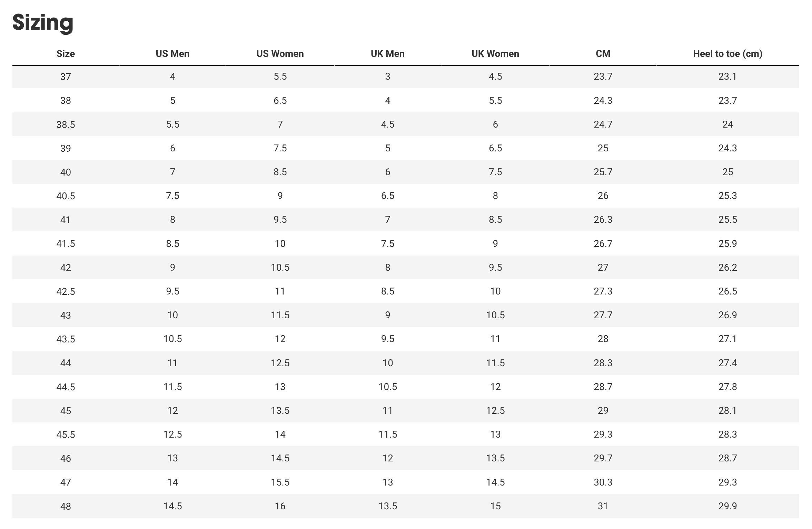Select size 48 in the Size column
Screen dimensions: 812x529
pos(66,506)
